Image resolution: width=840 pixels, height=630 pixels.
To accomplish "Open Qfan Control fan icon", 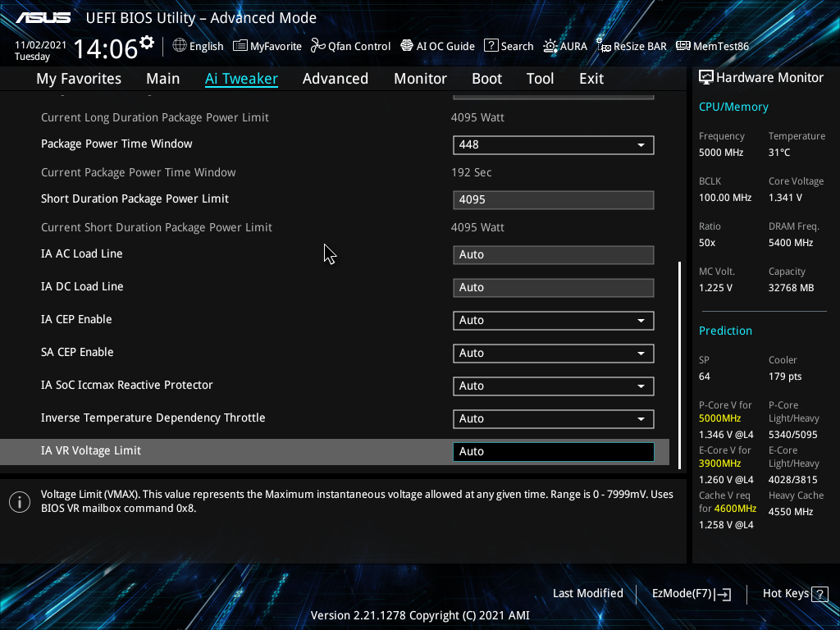I will (318, 46).
